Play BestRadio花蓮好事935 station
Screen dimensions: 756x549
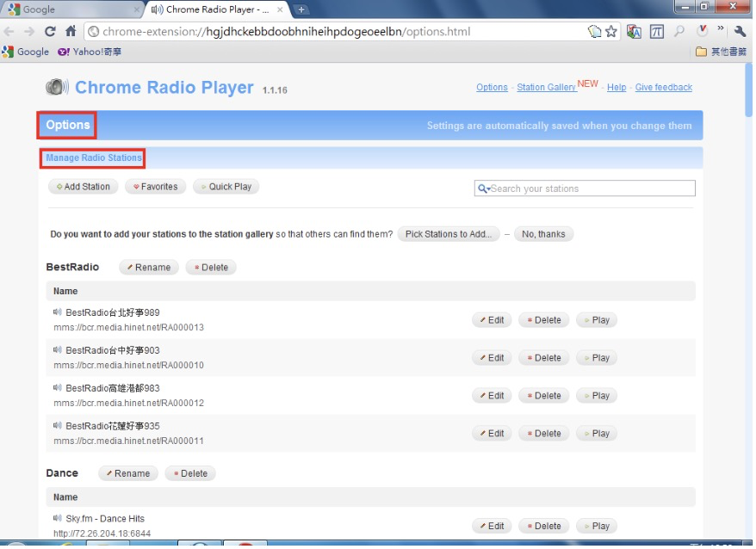[x=597, y=434]
